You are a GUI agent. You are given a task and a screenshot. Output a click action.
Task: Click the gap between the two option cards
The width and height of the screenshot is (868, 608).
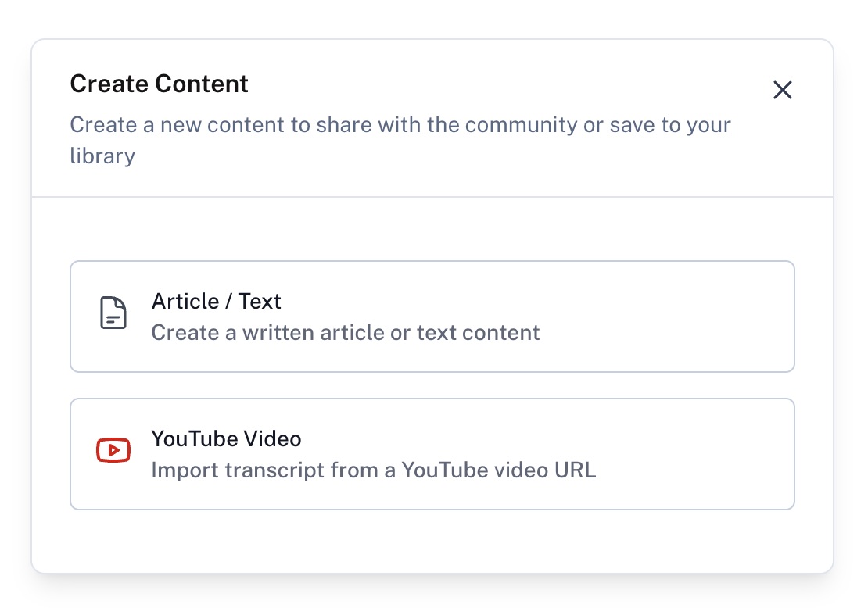tap(432, 385)
